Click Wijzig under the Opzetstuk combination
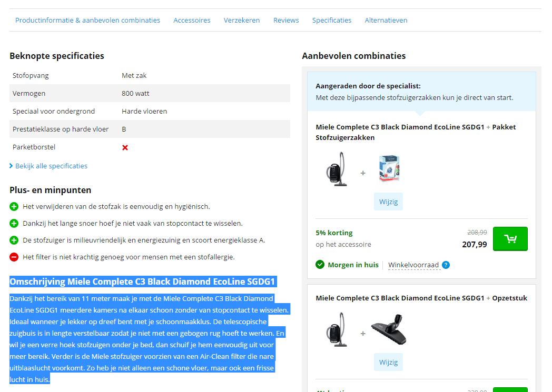The width and height of the screenshot is (552, 392). [388, 362]
